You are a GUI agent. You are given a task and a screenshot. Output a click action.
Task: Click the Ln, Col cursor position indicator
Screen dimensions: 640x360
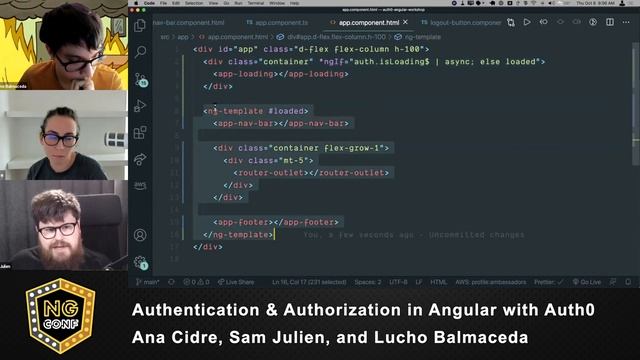click(x=309, y=282)
